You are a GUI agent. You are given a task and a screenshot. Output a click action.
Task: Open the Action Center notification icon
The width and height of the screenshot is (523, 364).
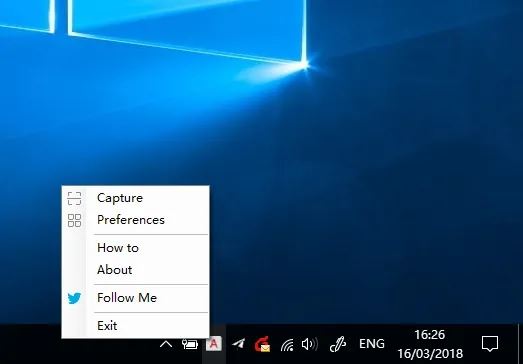pyautogui.click(x=490, y=344)
